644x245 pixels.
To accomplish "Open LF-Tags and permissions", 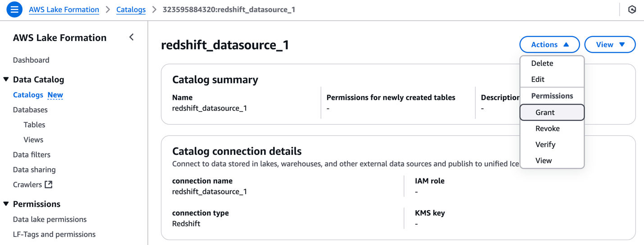I will click(x=54, y=234).
